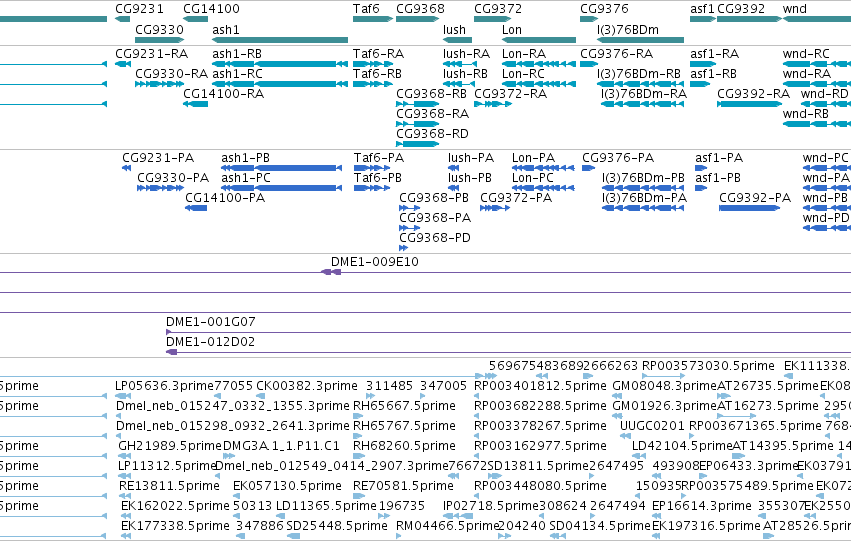Click the CG9368 gene label

pyautogui.click(x=420, y=9)
